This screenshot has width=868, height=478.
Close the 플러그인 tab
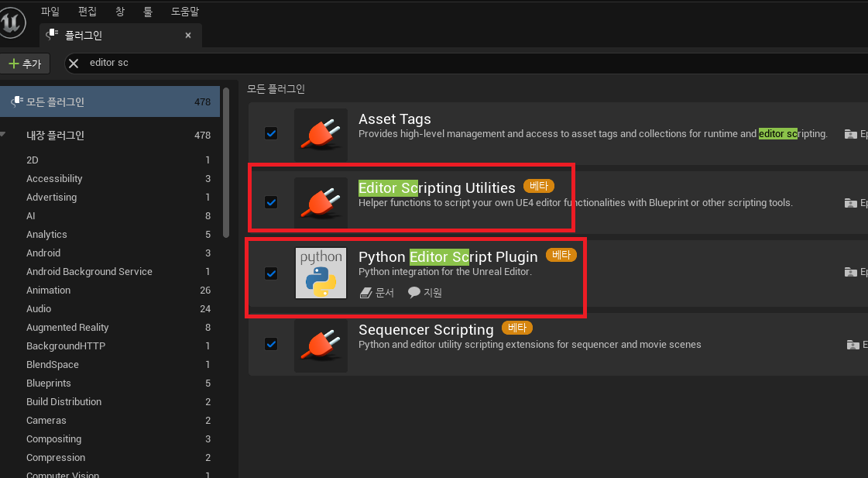coord(188,36)
